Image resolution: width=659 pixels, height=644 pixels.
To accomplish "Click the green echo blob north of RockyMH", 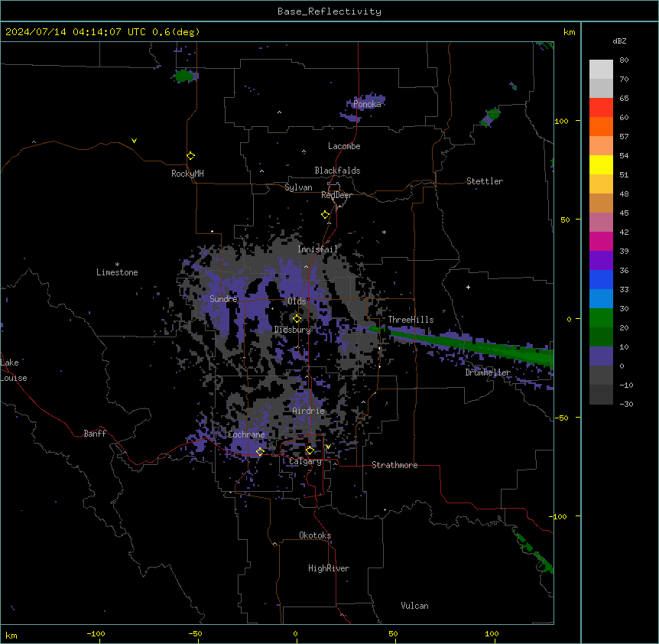I will (183, 76).
